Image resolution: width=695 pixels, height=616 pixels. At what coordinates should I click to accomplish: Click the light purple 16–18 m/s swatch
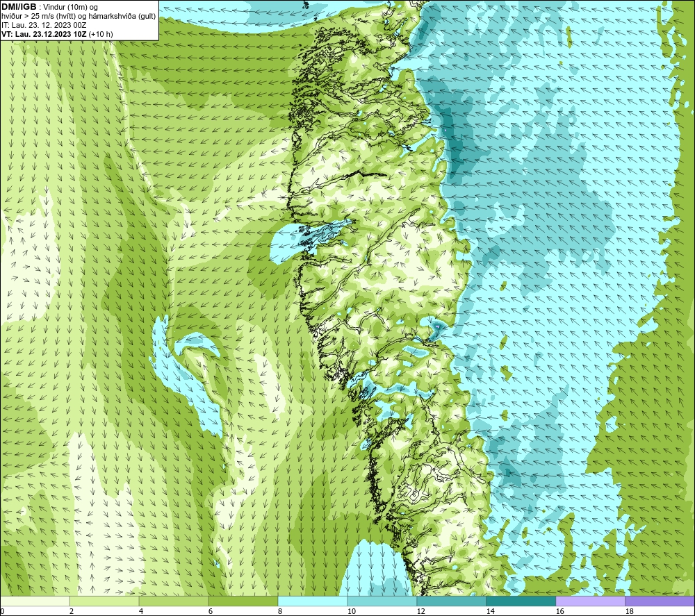pos(590,601)
